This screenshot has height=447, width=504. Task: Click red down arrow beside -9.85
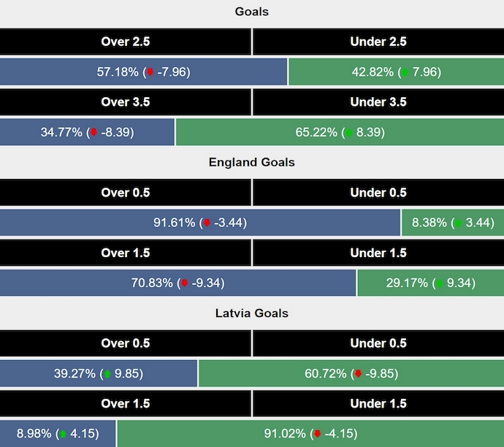point(358,374)
